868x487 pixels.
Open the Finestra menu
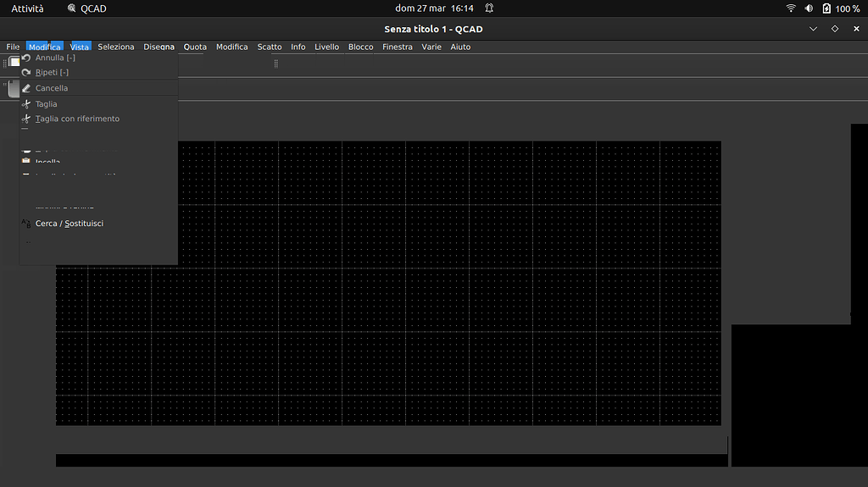click(x=398, y=47)
